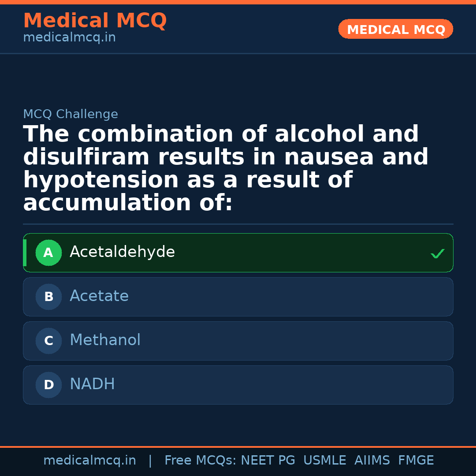The image size is (476, 476).
Task: Click the C circle badge beside Methanol
Action: click(48, 341)
